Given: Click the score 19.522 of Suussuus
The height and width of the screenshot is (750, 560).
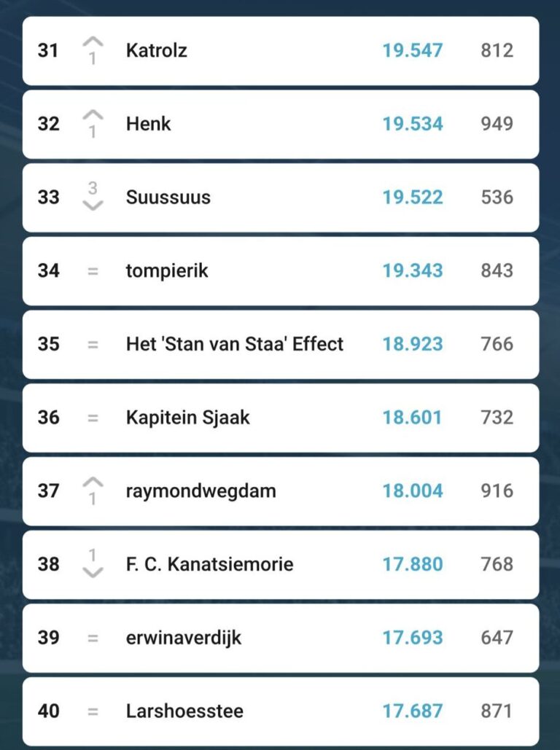Looking at the screenshot, I should 412,198.
